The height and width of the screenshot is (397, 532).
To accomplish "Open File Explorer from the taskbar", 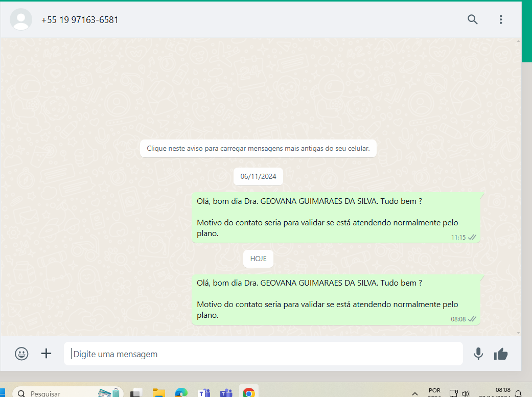I will 159,392.
